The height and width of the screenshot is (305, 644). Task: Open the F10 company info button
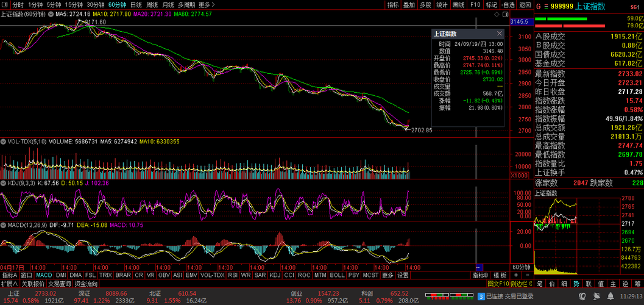click(x=475, y=5)
